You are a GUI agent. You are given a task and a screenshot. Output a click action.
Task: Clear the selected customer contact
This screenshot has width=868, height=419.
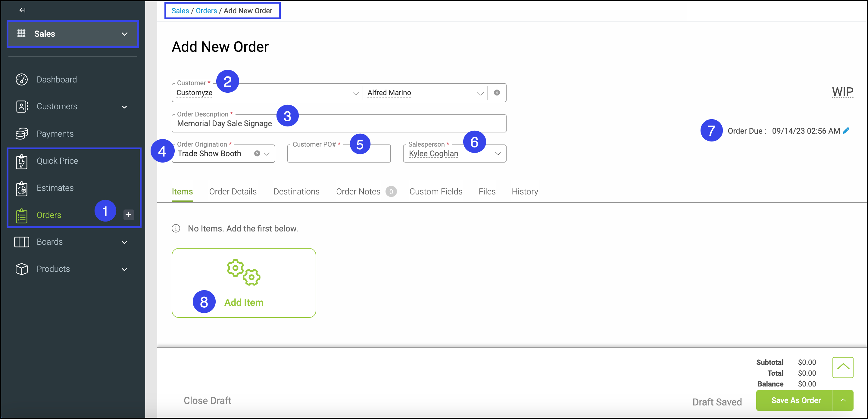497,93
